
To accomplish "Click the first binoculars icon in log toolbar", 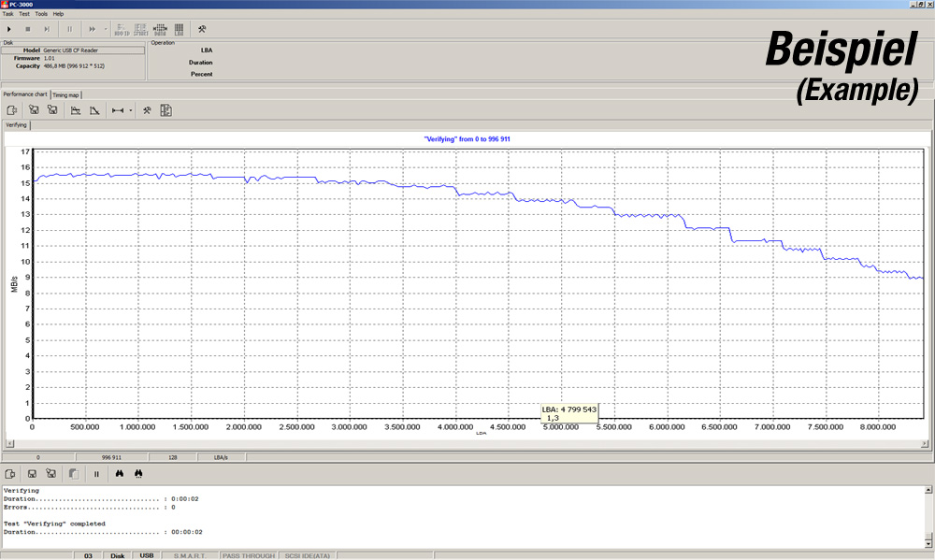I will 120,474.
